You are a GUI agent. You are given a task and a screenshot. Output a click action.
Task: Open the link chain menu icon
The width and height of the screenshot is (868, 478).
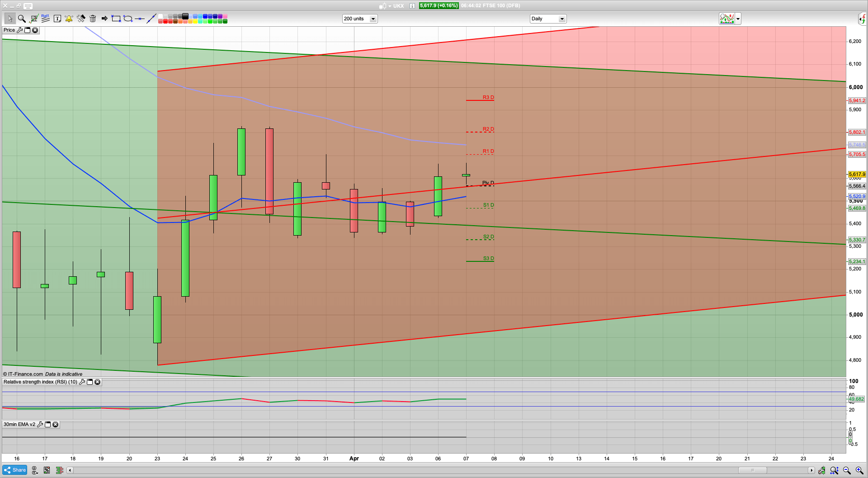pos(35,470)
